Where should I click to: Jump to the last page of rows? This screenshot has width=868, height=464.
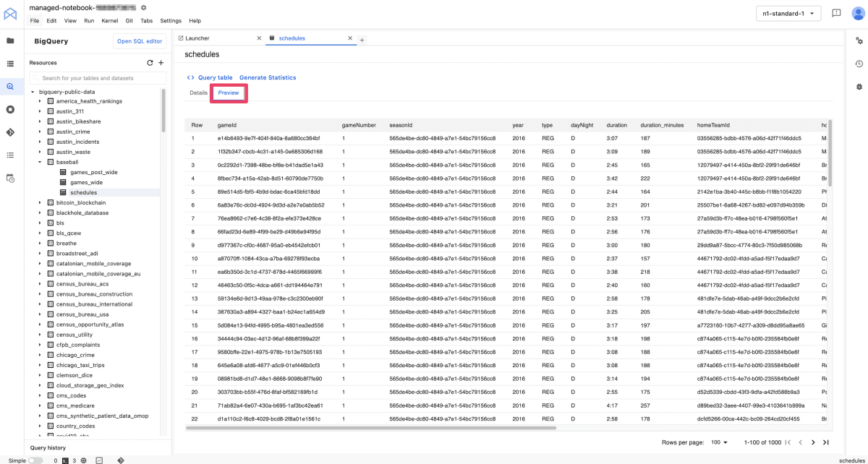click(x=826, y=442)
